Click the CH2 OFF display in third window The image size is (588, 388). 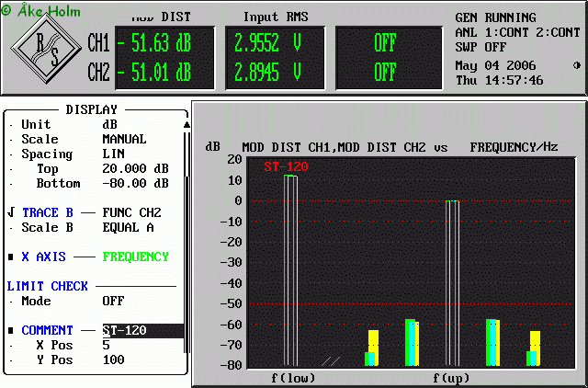click(x=385, y=72)
